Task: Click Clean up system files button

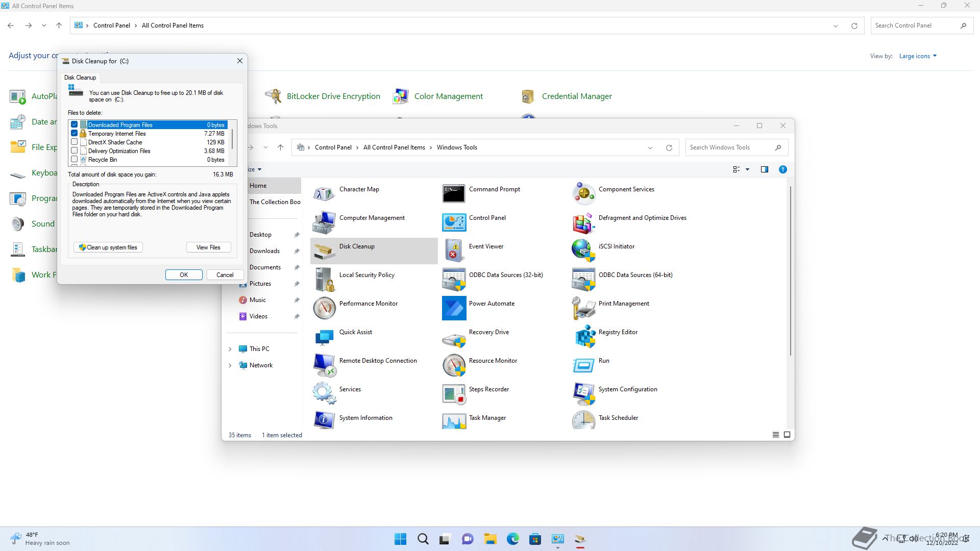Action: coord(108,247)
